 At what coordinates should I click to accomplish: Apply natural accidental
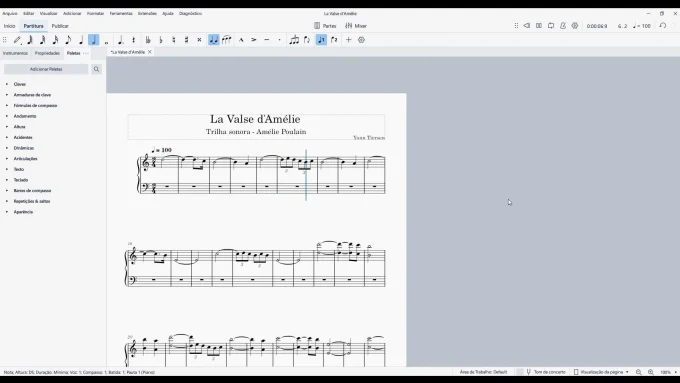pos(173,40)
